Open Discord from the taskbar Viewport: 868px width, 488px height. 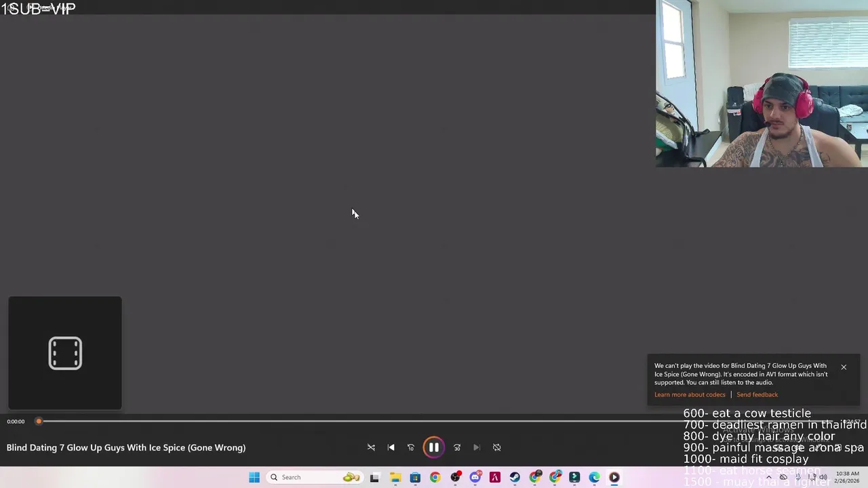pyautogui.click(x=475, y=477)
